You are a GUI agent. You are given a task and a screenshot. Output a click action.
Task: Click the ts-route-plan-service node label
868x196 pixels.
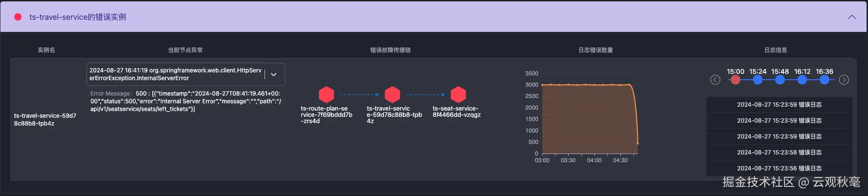click(x=326, y=115)
